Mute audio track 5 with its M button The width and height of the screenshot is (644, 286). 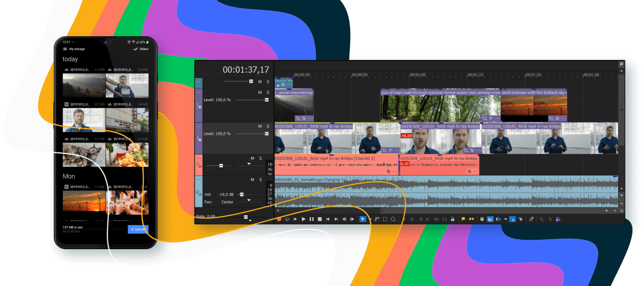(252, 180)
